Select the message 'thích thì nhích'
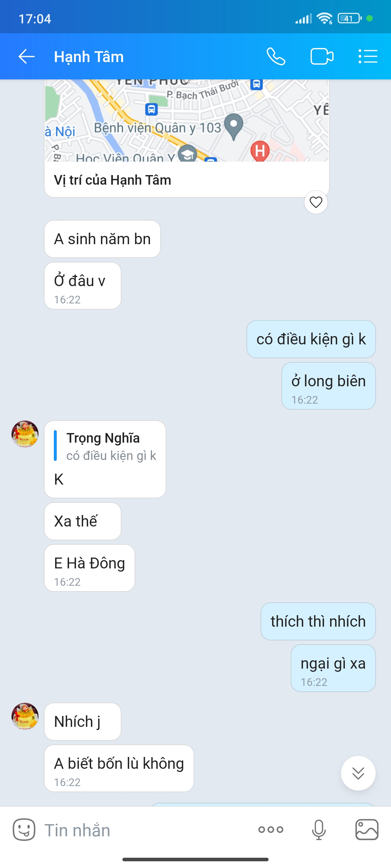391x868 pixels. [x=318, y=621]
